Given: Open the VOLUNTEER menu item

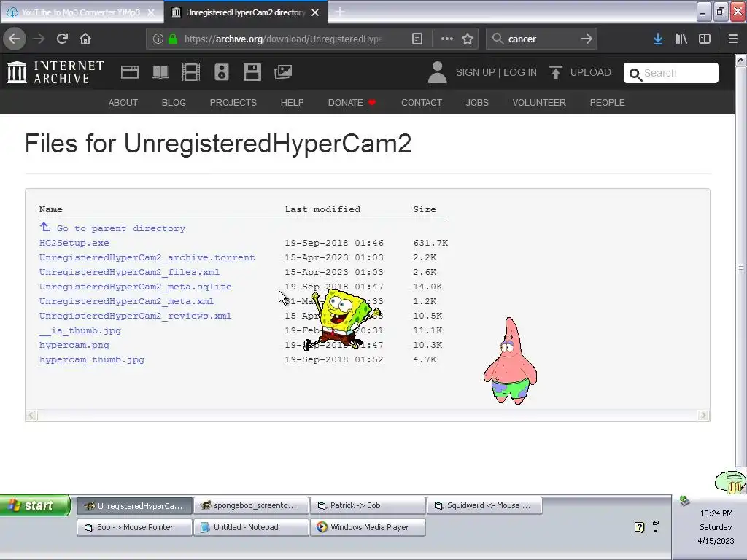Looking at the screenshot, I should point(539,102).
